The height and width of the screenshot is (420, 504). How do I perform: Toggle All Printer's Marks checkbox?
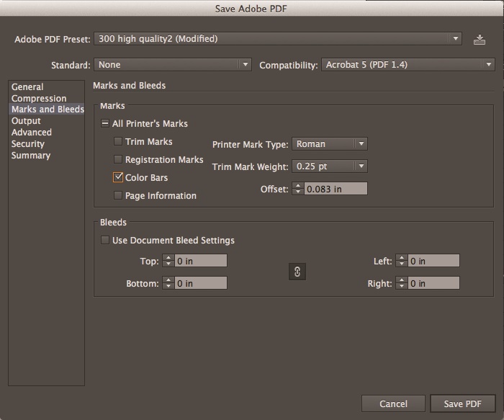pos(106,124)
